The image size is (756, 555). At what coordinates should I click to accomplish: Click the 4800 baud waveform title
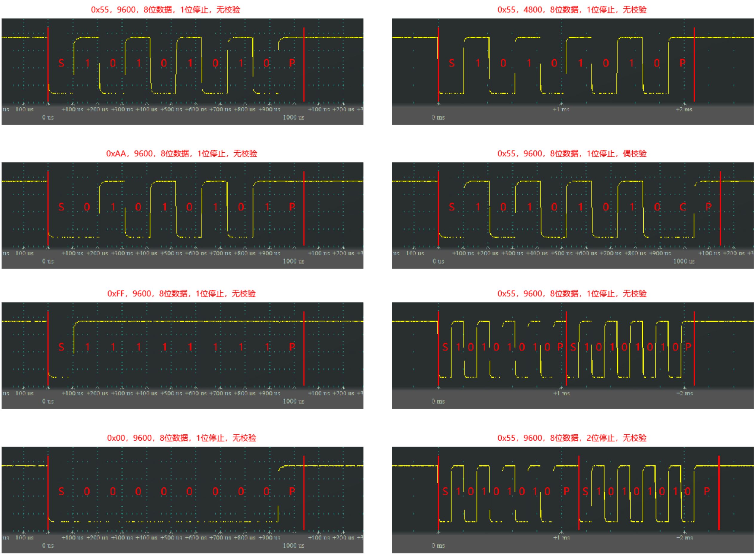click(x=572, y=9)
